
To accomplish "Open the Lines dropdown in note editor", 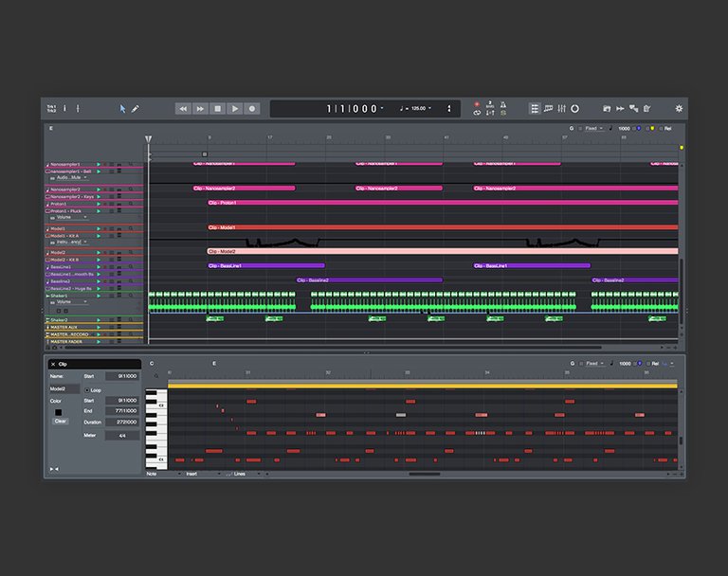I will (244, 474).
